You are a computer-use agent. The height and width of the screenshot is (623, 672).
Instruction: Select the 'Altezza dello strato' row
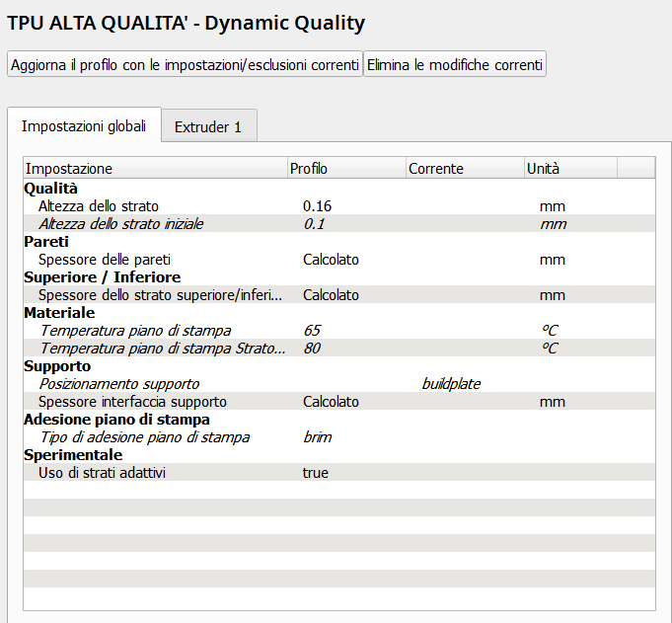[99, 206]
